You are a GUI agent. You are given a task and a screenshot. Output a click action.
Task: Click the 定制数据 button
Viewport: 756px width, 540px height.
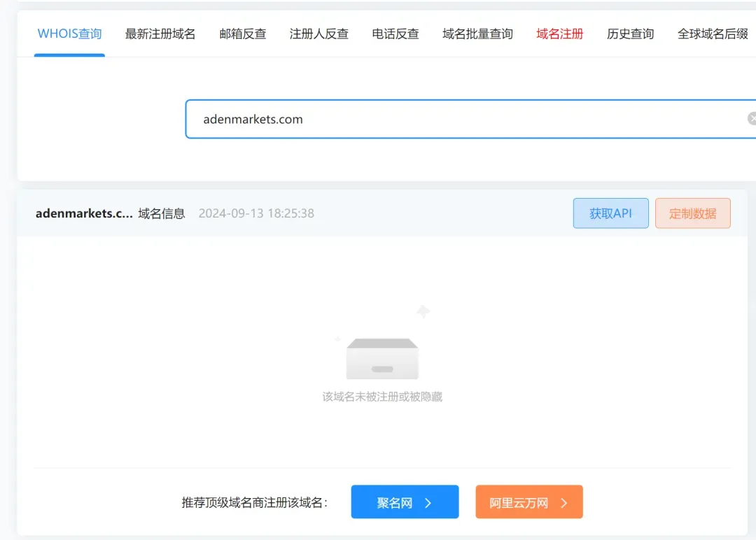tap(692, 213)
